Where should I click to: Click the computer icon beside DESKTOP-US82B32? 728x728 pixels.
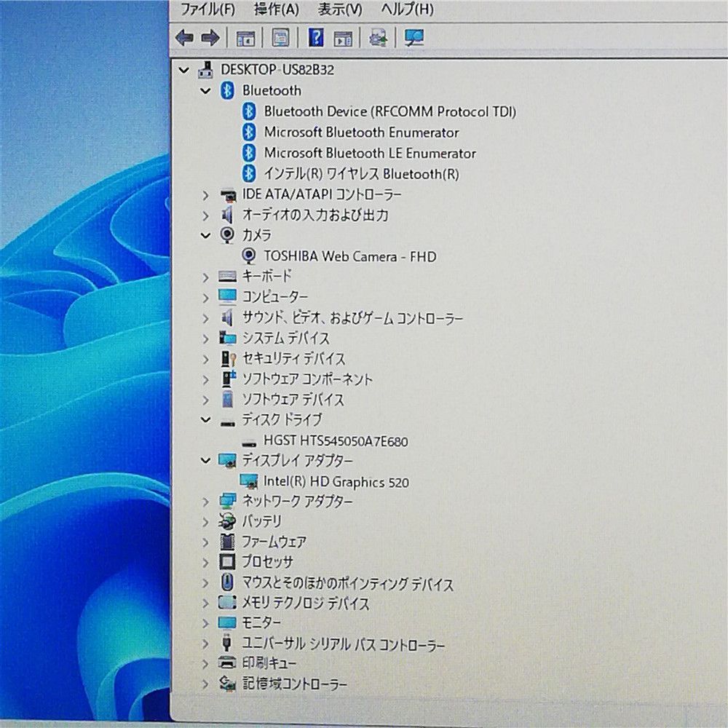tap(206, 70)
